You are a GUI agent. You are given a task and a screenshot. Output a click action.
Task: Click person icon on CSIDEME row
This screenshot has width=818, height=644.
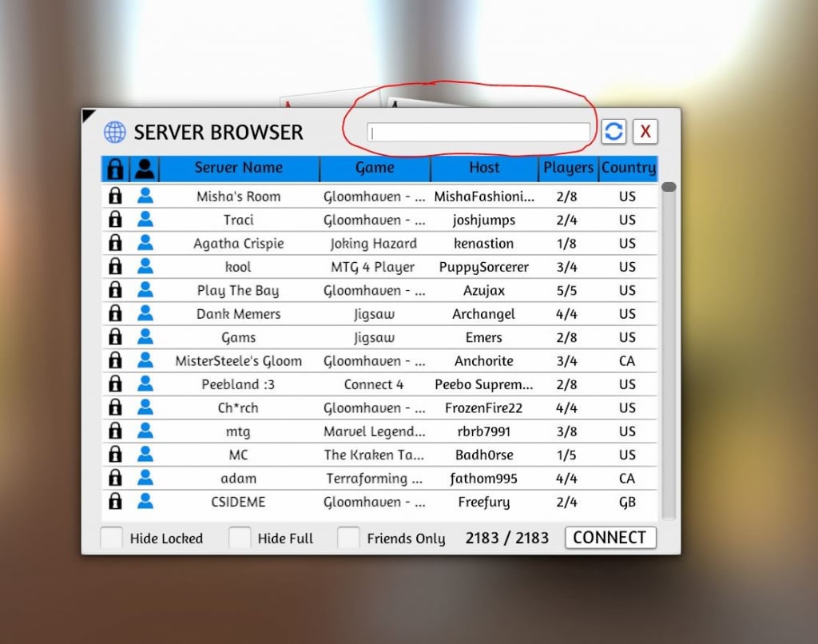coord(145,501)
